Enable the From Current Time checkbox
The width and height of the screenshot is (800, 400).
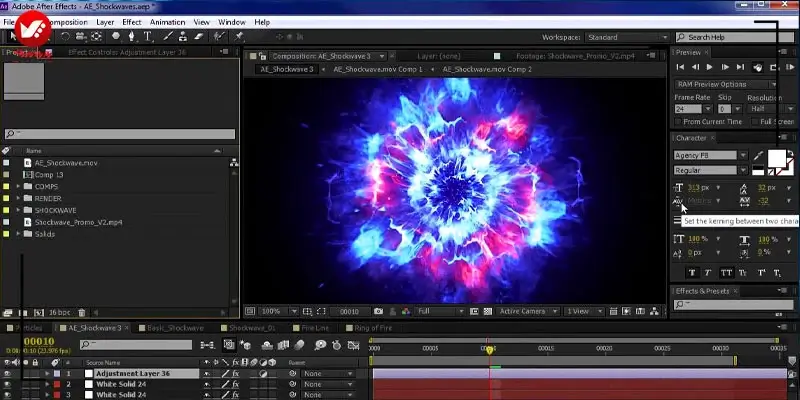[678, 121]
